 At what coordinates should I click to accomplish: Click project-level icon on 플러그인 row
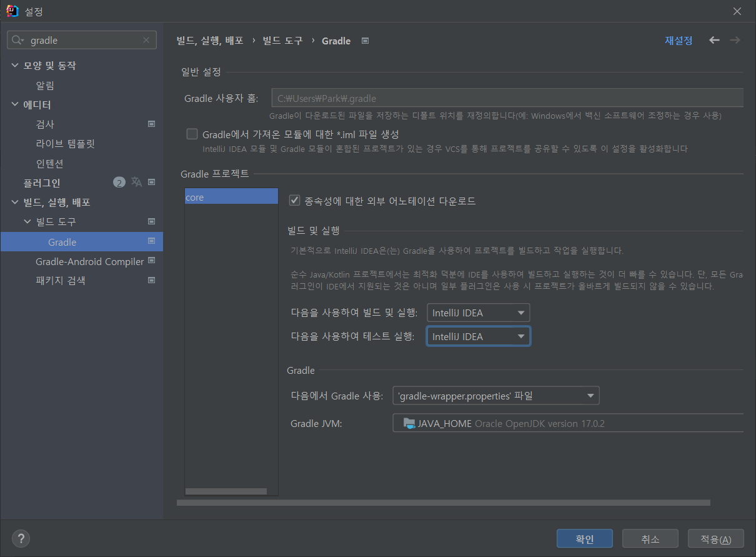tap(151, 183)
